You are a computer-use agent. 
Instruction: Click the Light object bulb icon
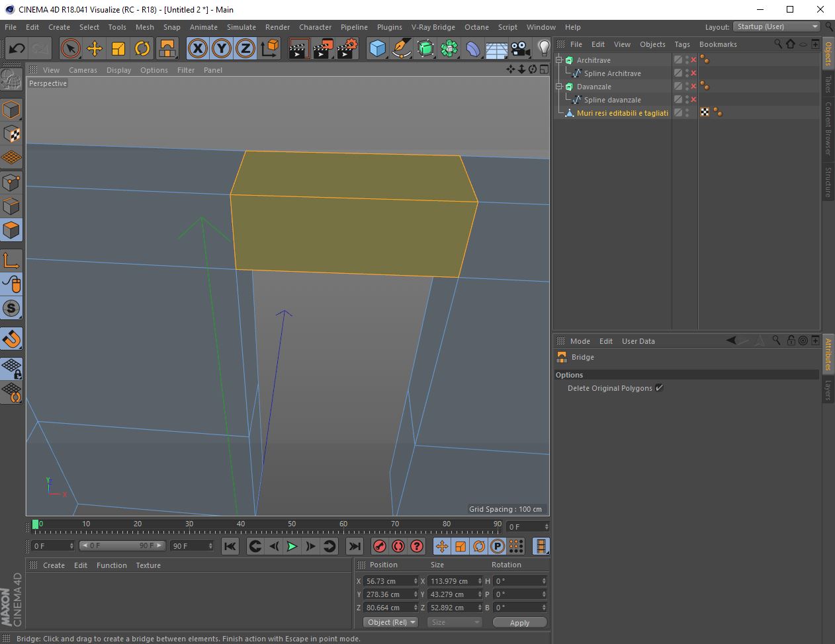pyautogui.click(x=543, y=48)
